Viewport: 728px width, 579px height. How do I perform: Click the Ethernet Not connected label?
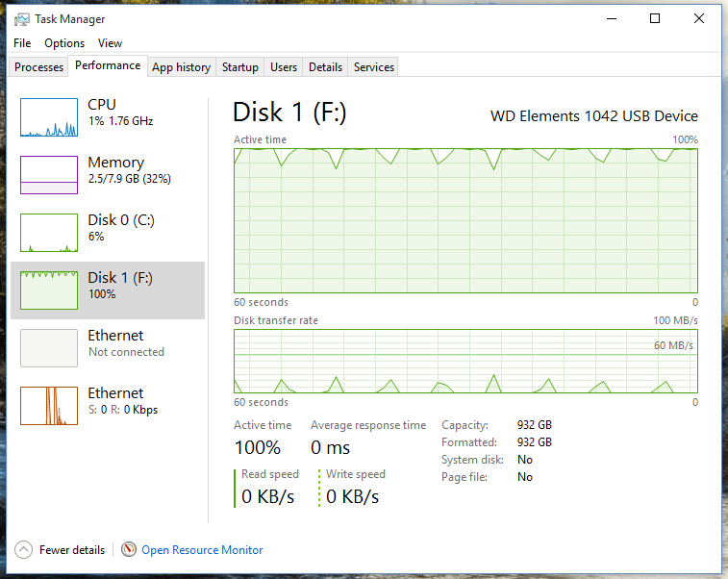[126, 343]
